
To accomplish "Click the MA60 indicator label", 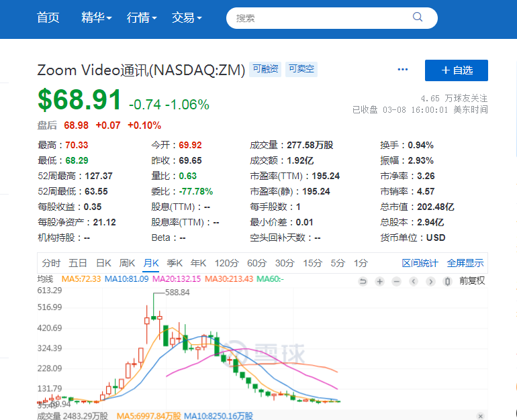I will pos(270,279).
